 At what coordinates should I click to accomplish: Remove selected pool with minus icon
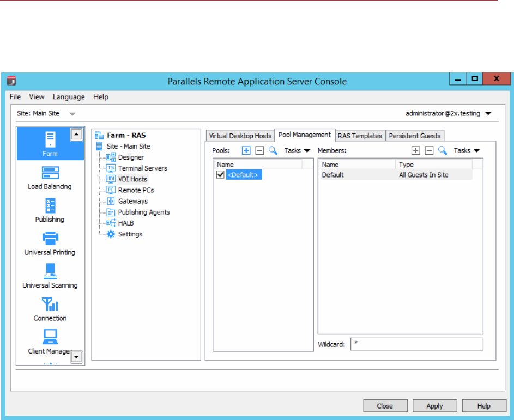click(x=259, y=150)
